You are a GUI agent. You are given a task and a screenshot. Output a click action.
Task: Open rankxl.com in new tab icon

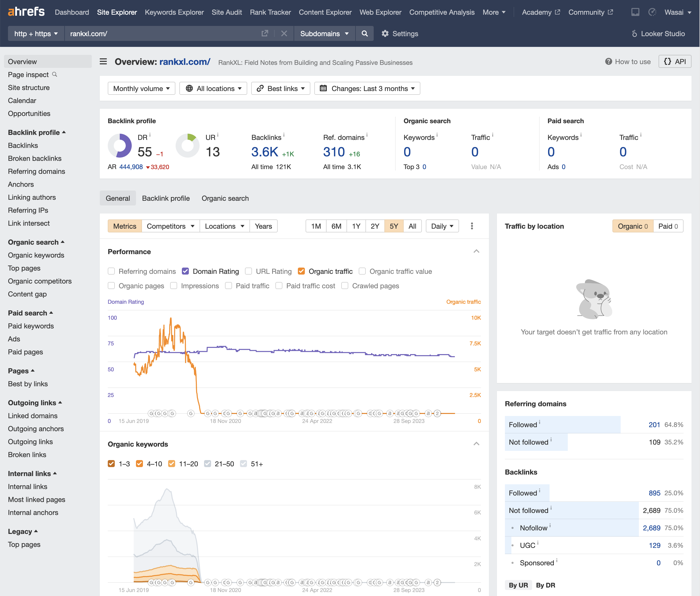(265, 33)
